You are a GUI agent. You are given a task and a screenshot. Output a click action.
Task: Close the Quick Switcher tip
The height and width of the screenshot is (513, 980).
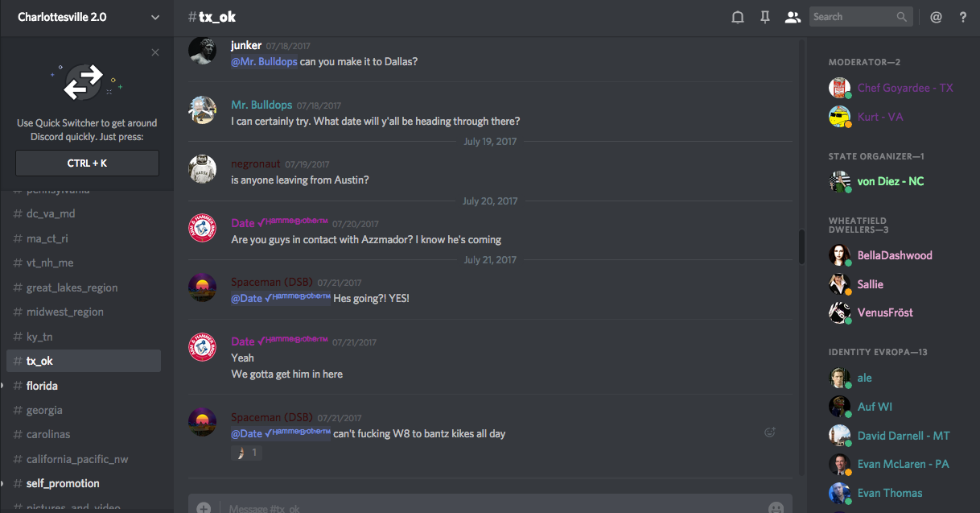155,52
